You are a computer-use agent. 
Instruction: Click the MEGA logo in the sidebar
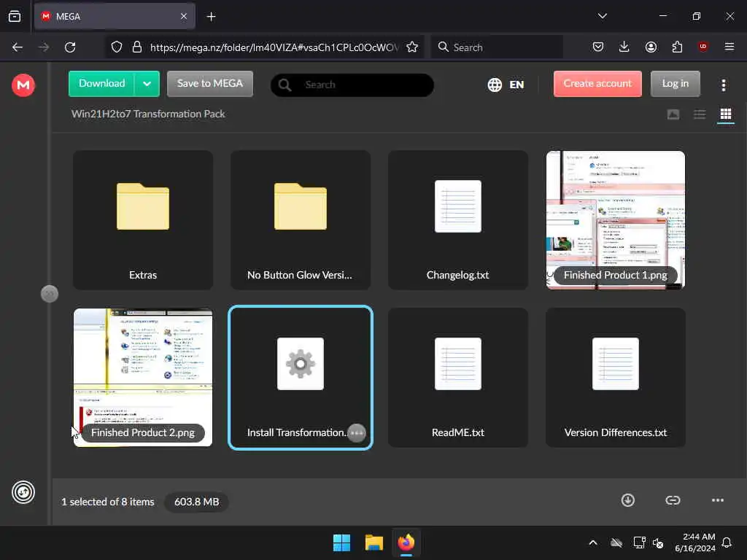23,85
